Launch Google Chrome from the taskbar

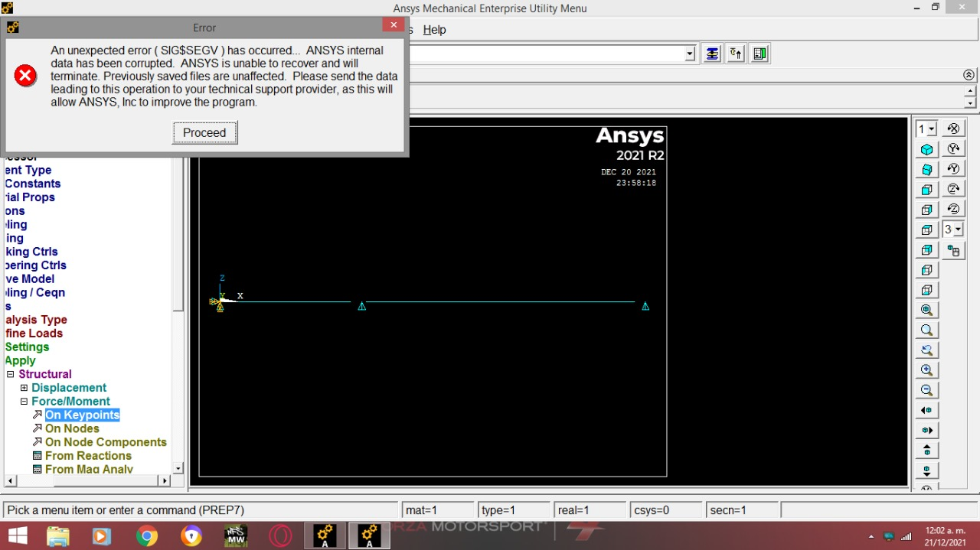click(146, 536)
